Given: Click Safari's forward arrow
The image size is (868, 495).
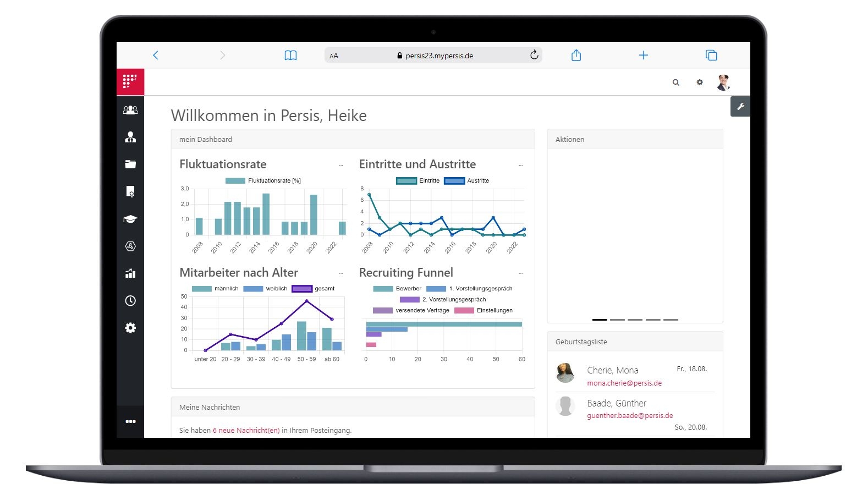Looking at the screenshot, I should point(222,55).
